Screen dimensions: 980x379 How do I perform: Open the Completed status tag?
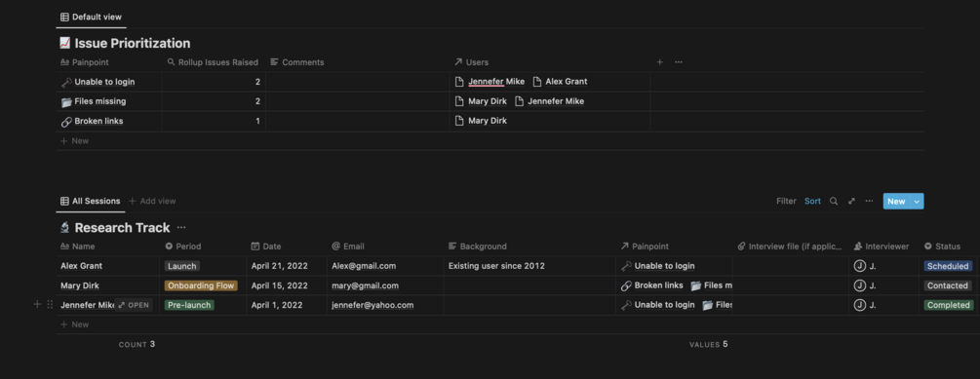click(948, 305)
